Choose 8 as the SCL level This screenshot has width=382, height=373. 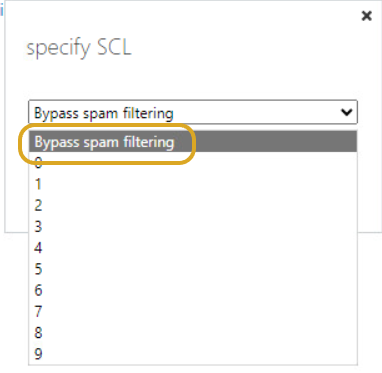[193, 333]
